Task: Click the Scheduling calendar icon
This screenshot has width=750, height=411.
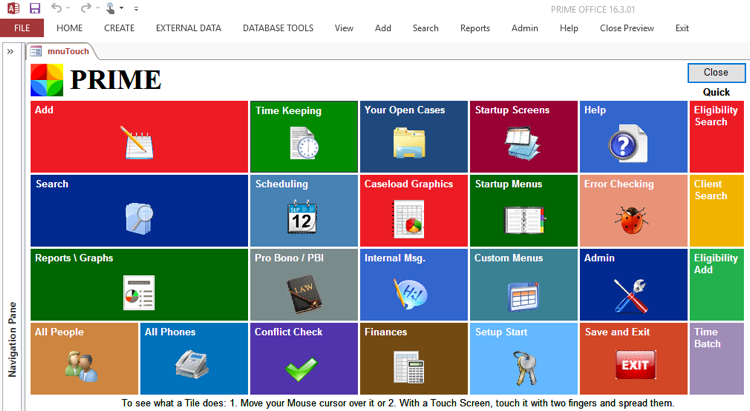Action: (302, 217)
